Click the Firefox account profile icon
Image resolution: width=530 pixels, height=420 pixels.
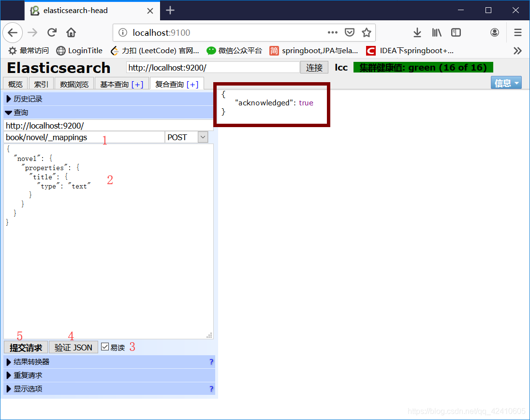(x=494, y=32)
